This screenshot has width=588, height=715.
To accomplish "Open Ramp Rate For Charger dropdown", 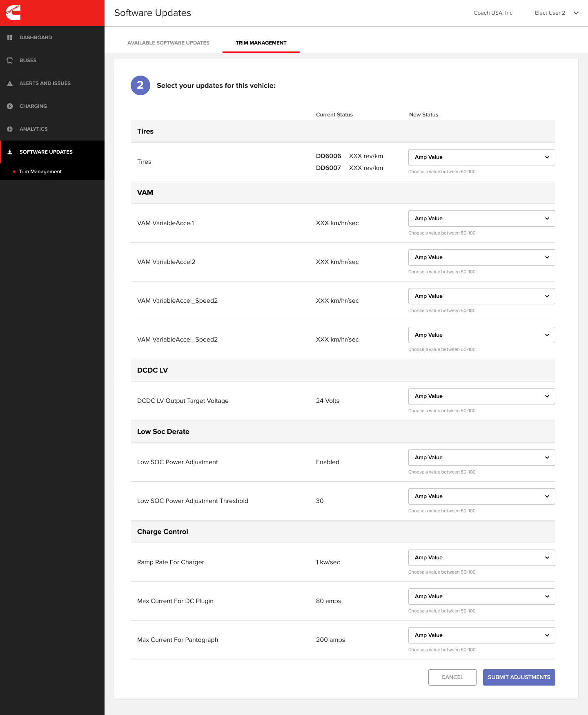I will click(482, 558).
